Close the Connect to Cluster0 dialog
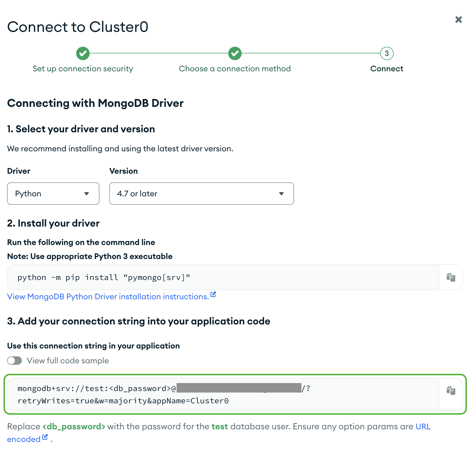 point(458,20)
